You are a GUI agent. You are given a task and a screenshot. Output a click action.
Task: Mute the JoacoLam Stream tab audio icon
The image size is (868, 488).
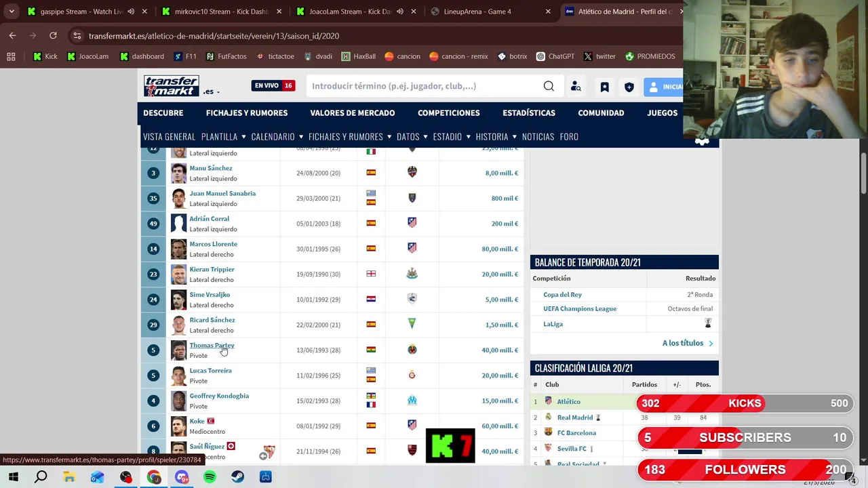pyautogui.click(x=399, y=12)
